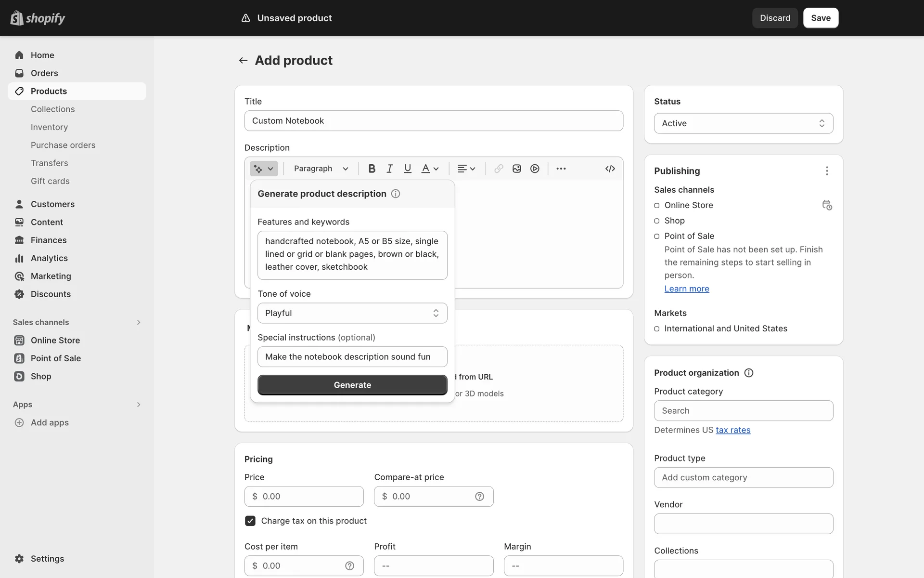The width and height of the screenshot is (924, 578).
Task: Toggle italic text formatting
Action: click(389, 169)
